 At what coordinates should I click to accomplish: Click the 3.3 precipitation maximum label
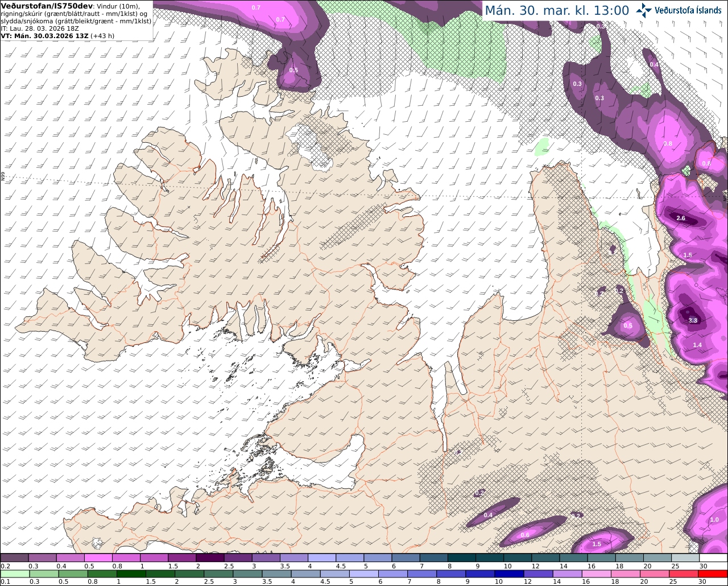point(693,321)
